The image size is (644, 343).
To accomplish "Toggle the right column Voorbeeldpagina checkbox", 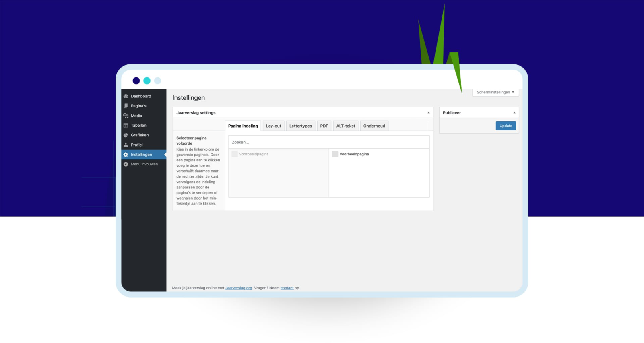I will (335, 154).
